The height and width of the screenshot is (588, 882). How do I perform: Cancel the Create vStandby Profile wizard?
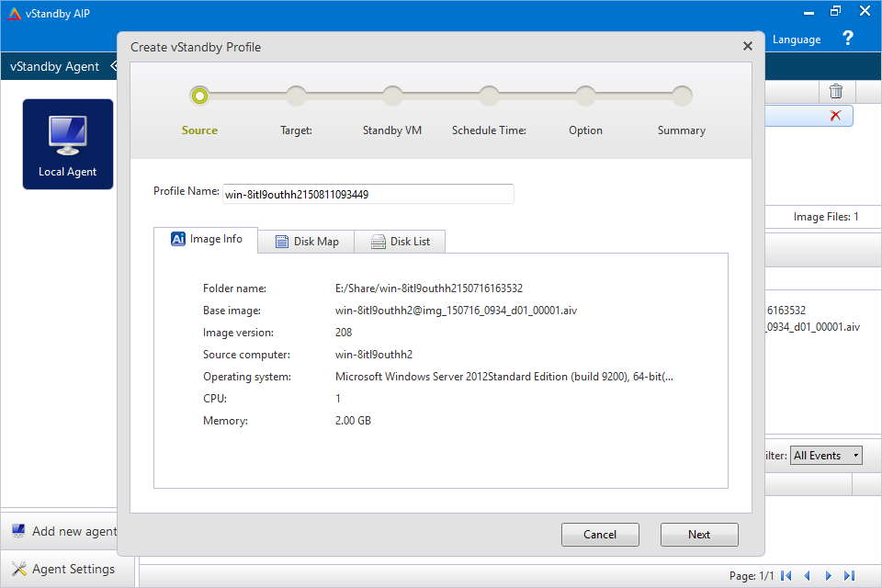[x=600, y=534]
